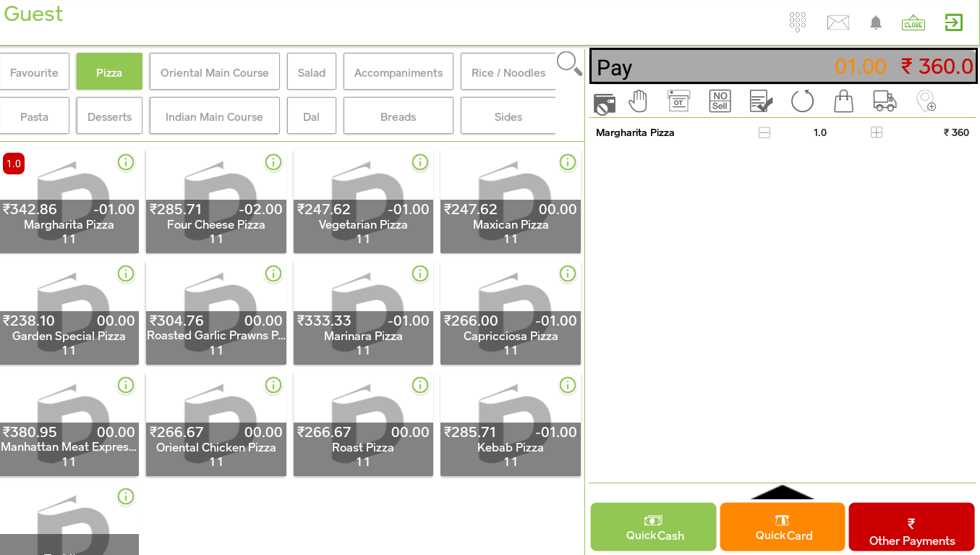Open the Accompaniments category
The width and height of the screenshot is (980, 555).
point(399,72)
